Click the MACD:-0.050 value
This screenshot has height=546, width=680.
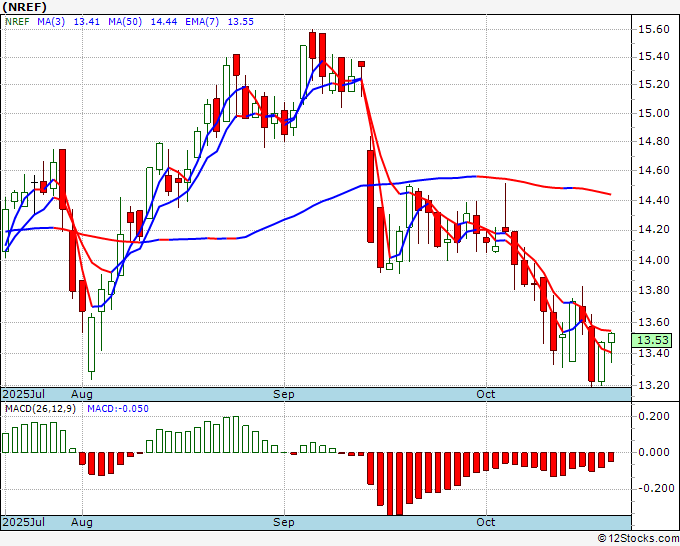click(118, 409)
